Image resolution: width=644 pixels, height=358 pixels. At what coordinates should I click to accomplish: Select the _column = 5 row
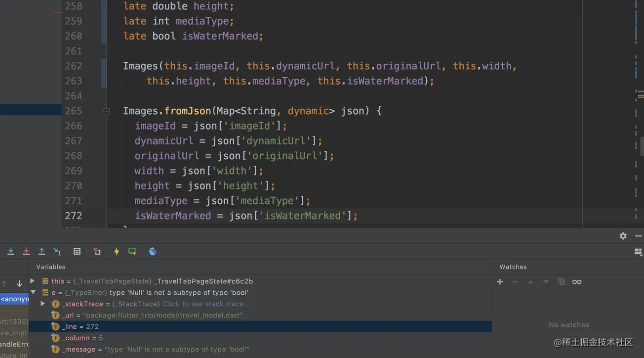[260, 338]
